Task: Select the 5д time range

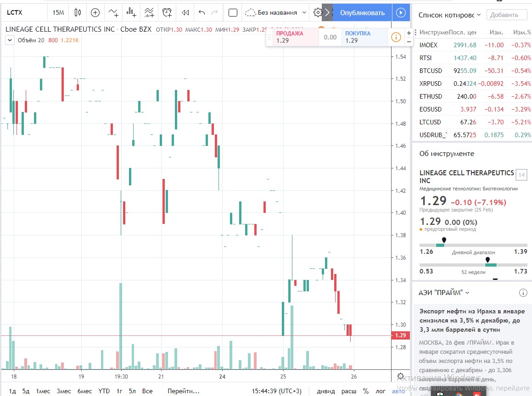Action: click(x=26, y=391)
